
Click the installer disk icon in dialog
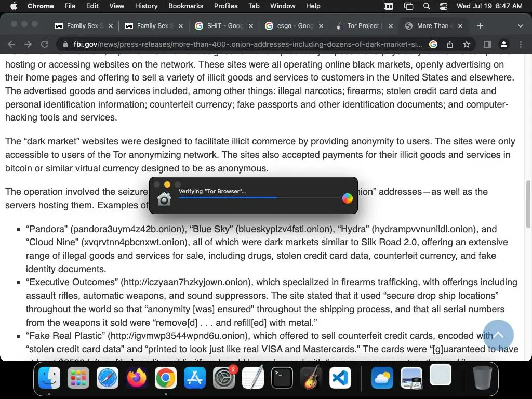pos(164,199)
